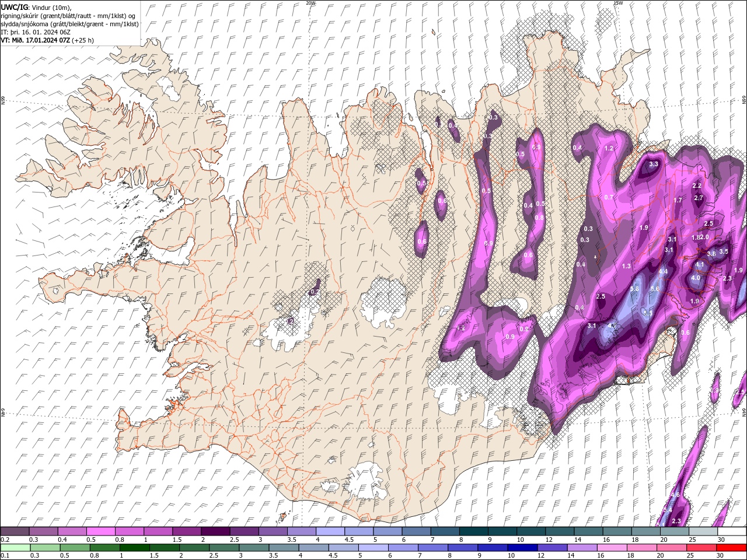Select the 4.0 precipitation value on the map
747x560 pixels.
695,278
